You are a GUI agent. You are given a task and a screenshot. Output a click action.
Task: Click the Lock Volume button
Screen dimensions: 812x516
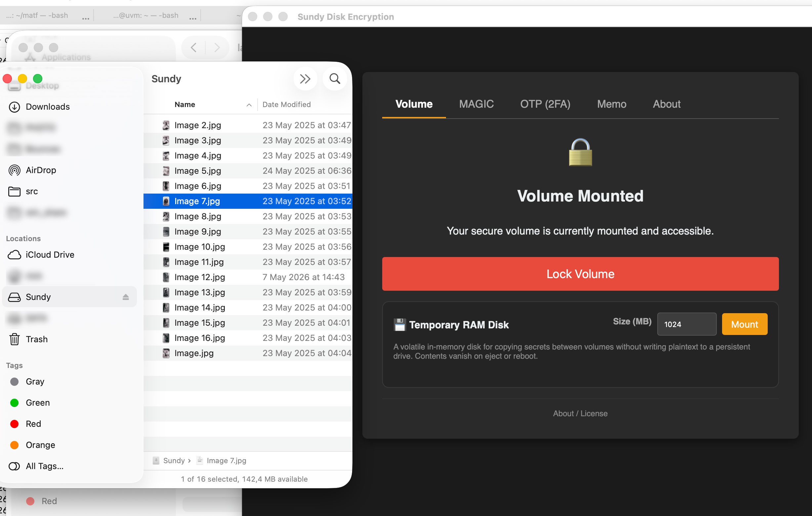[x=580, y=274]
